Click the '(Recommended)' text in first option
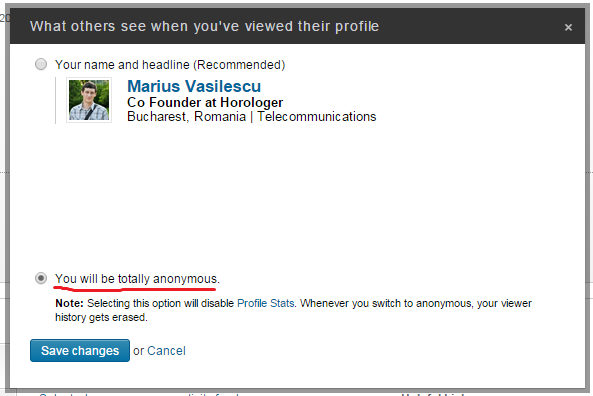 (239, 65)
